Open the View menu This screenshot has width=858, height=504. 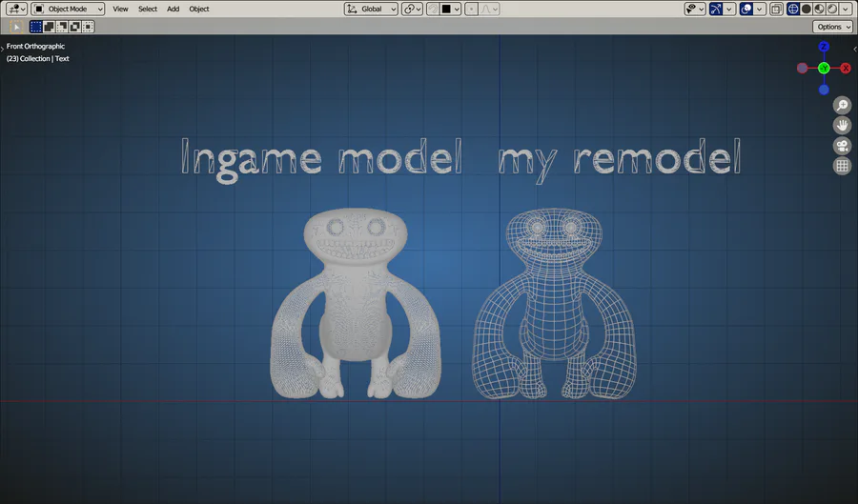(120, 9)
